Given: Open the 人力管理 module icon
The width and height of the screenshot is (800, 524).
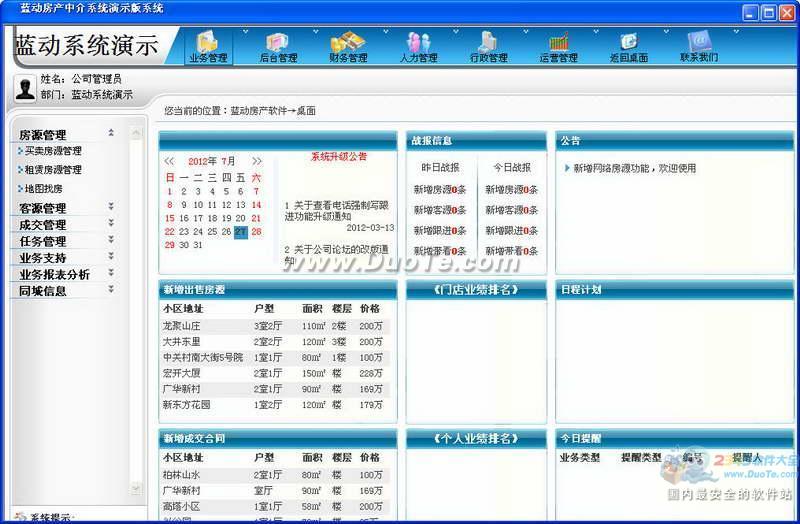Looking at the screenshot, I should pos(418,43).
